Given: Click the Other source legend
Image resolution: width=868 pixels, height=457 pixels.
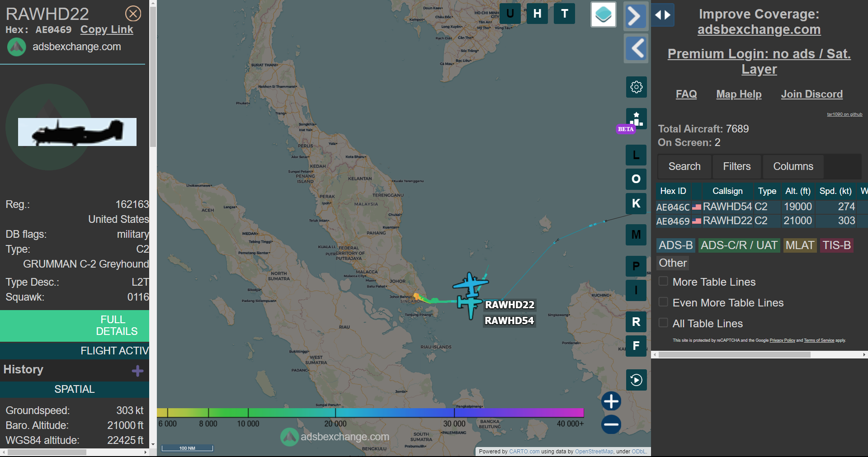Looking at the screenshot, I should pos(673,263).
